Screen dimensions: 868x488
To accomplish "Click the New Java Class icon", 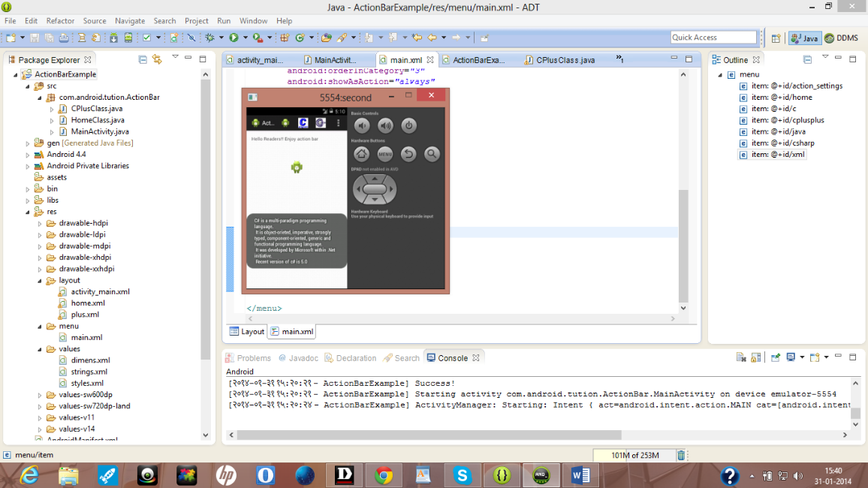I will pyautogui.click(x=300, y=38).
